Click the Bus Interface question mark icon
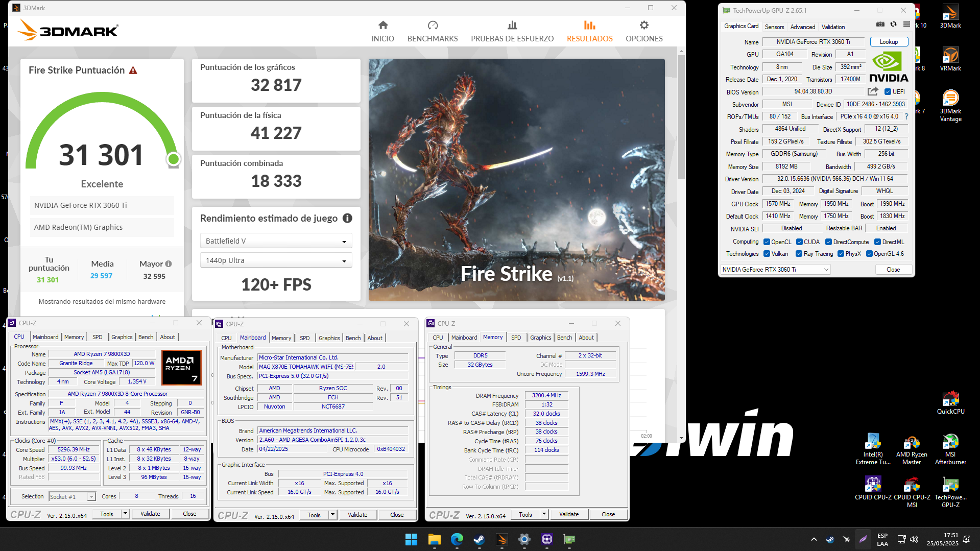 click(x=906, y=116)
